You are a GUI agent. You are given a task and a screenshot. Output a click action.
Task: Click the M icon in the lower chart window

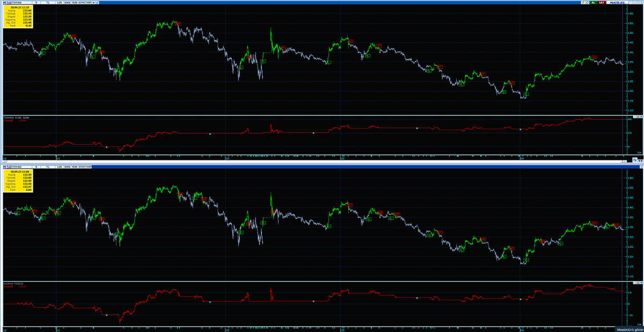coord(4,167)
